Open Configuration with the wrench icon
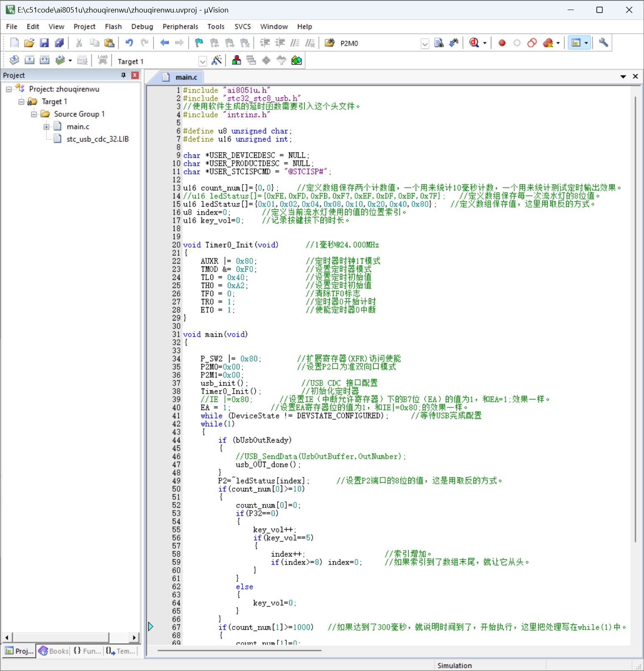Image resolution: width=644 pixels, height=671 pixels. (x=603, y=43)
